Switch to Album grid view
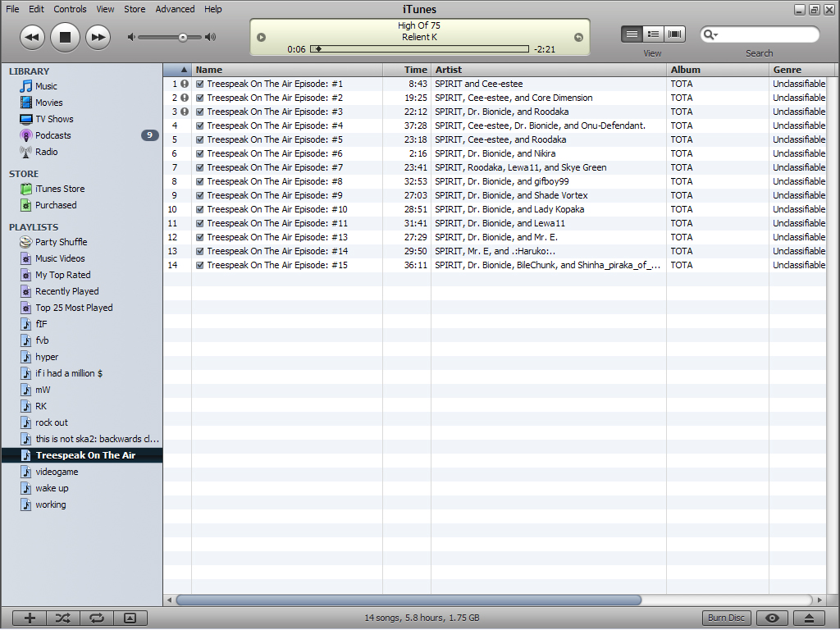This screenshot has width=840, height=630. 674,34
